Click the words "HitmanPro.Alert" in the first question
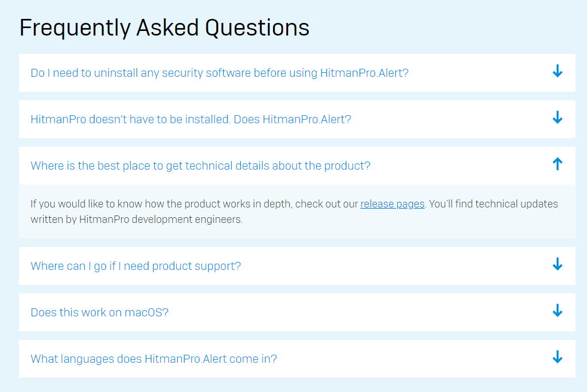The width and height of the screenshot is (587, 392). (x=364, y=73)
